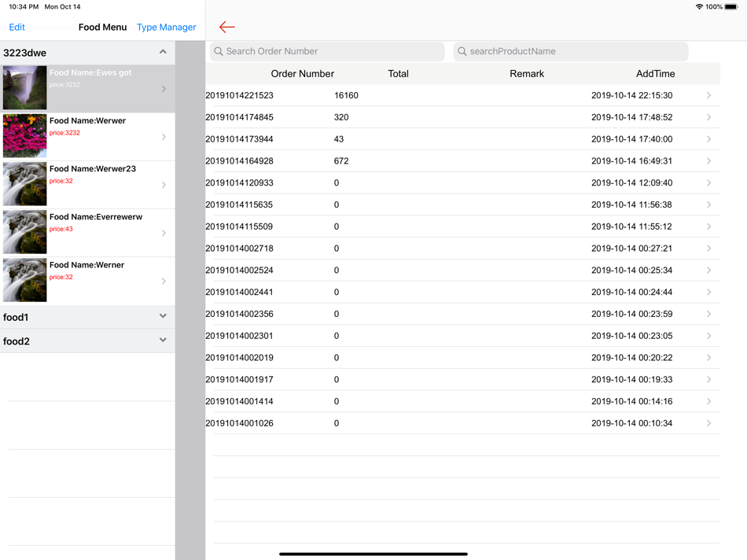747x560 pixels.
Task: Select order row 20191014164928
Action: (462, 161)
